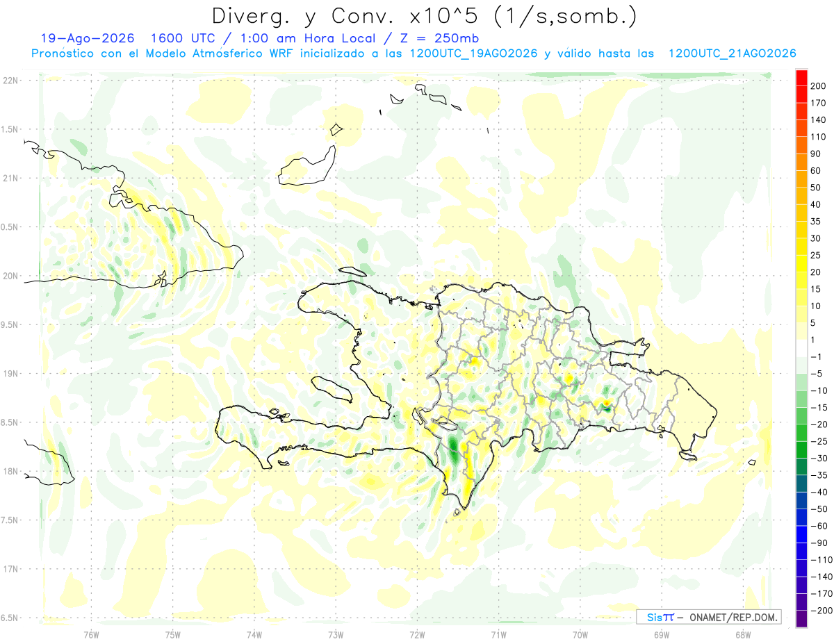Click the positive '200' colorbar label
This screenshot has width=834, height=644.
tap(818, 85)
